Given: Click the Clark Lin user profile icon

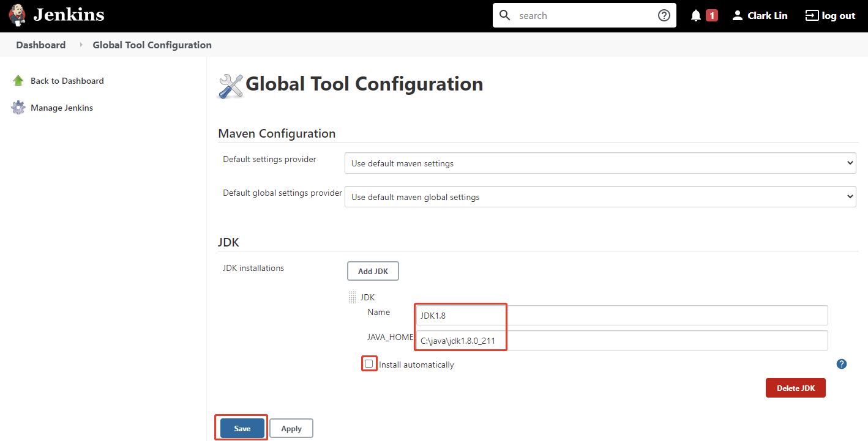Looking at the screenshot, I should pos(738,15).
